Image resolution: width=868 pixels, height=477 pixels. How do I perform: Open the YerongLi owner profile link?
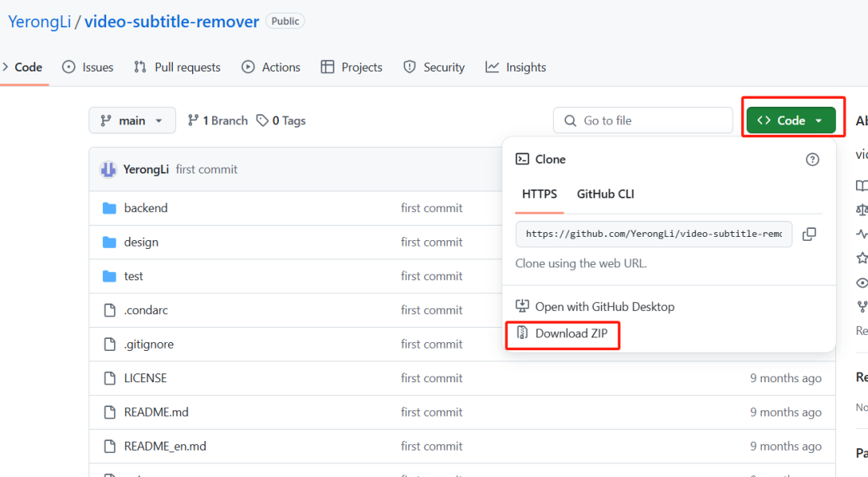[x=39, y=22]
